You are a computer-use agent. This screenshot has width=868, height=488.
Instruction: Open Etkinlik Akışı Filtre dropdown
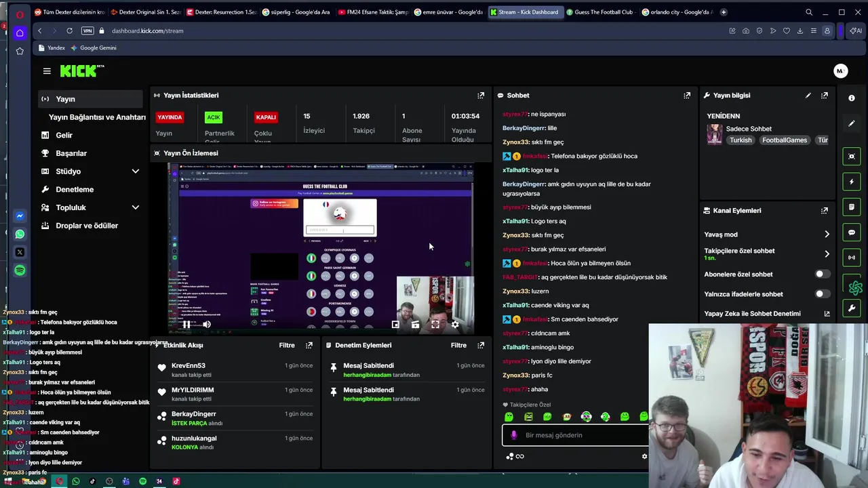tap(287, 345)
